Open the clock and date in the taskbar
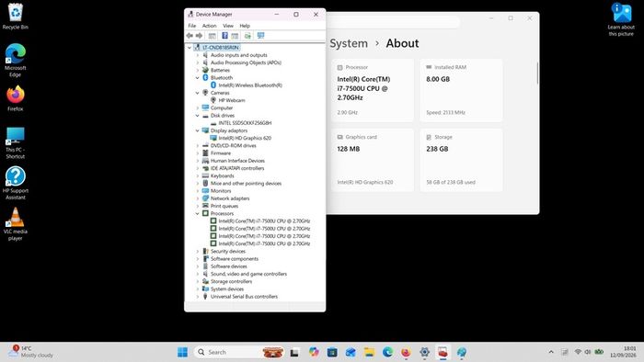Viewport: 644px width, 362px height. (x=623, y=352)
